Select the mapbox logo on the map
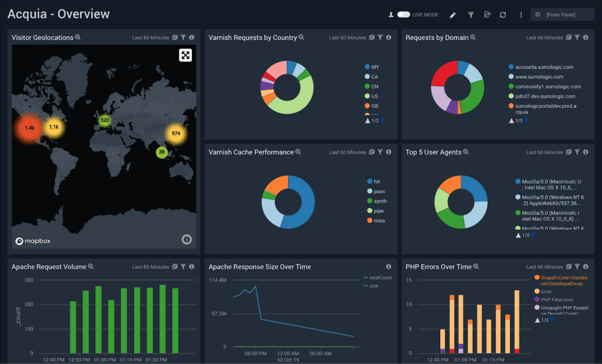This screenshot has height=364, width=602. (32, 241)
